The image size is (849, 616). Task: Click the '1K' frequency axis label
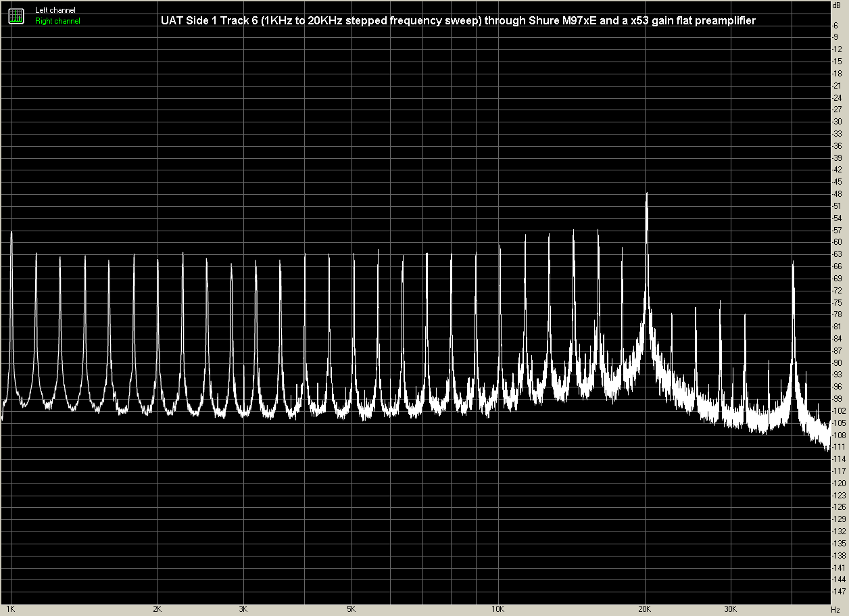11,610
